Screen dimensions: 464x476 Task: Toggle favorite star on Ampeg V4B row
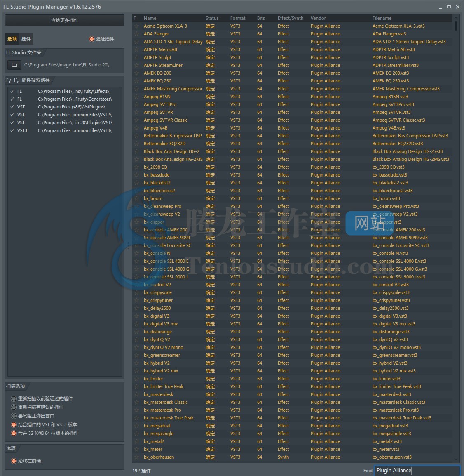[137, 128]
